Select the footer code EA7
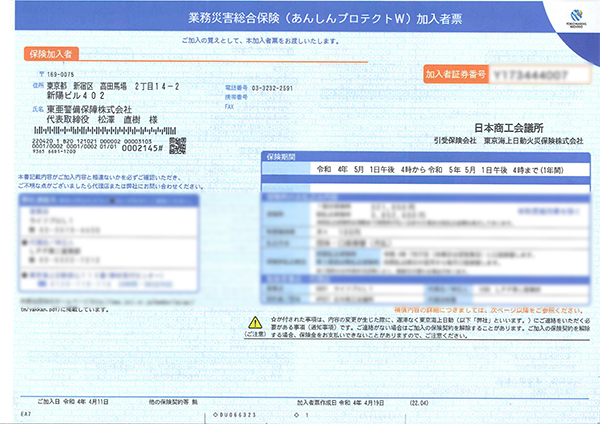The width and height of the screenshot is (600, 424). 26,414
